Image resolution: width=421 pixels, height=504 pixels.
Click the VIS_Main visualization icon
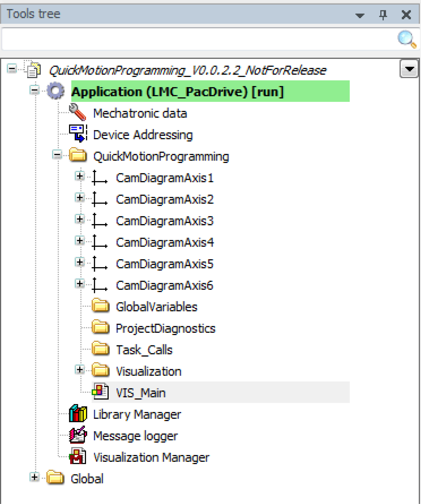point(100,392)
